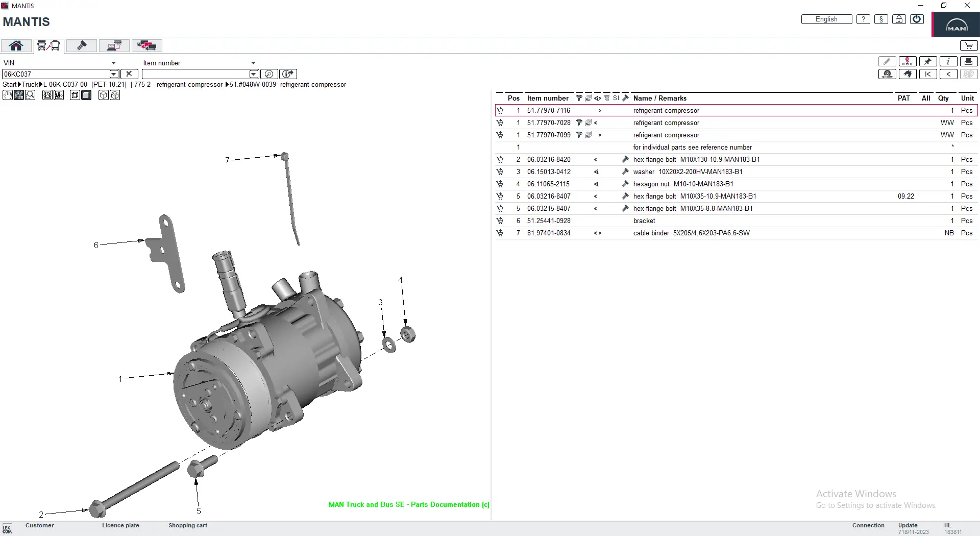Click the print icon
Screen dimensions: 980x536
tap(969, 61)
